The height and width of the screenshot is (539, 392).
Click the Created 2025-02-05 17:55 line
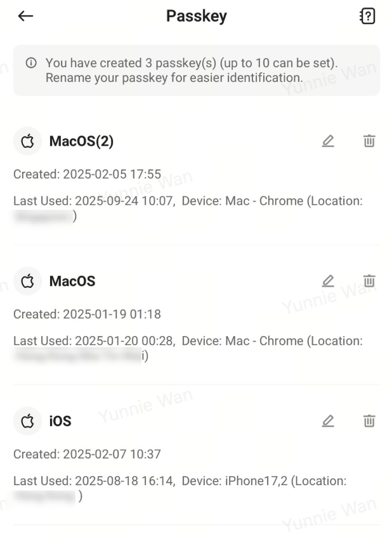[87, 174]
